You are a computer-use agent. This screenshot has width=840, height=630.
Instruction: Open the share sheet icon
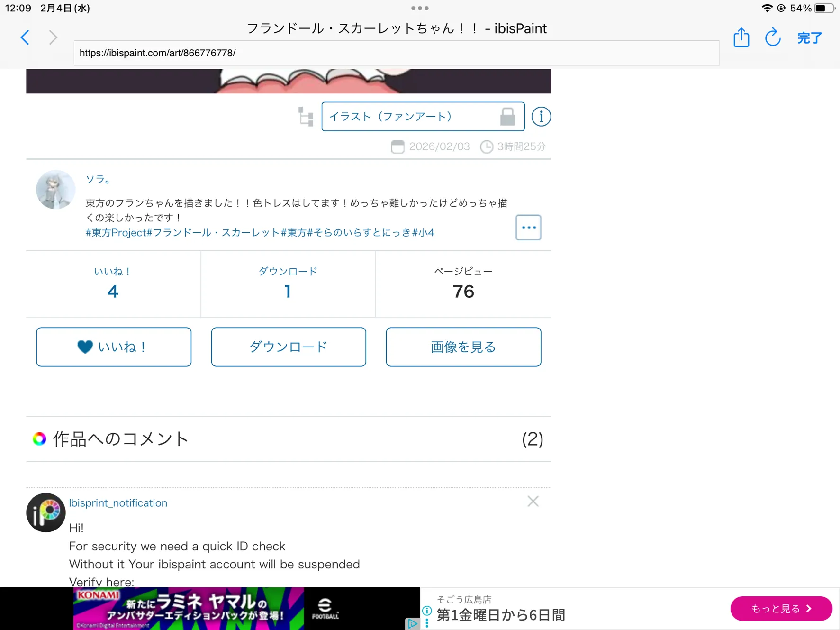(x=741, y=37)
